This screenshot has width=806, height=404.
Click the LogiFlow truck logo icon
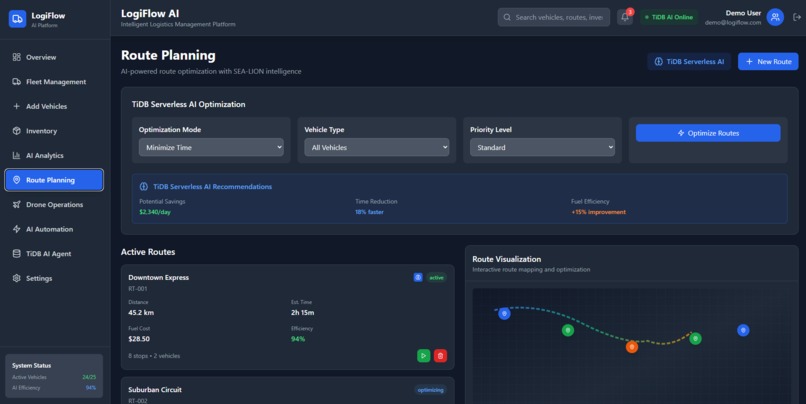(17, 19)
